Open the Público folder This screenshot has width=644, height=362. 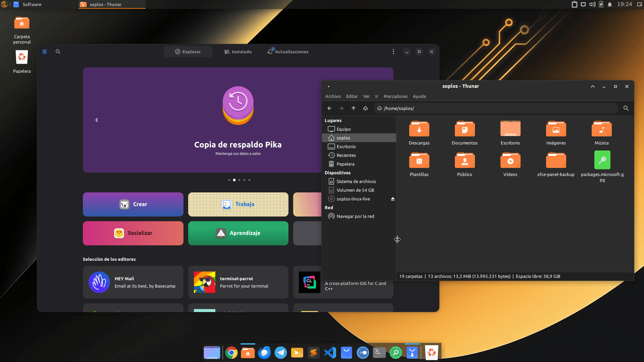pyautogui.click(x=465, y=164)
